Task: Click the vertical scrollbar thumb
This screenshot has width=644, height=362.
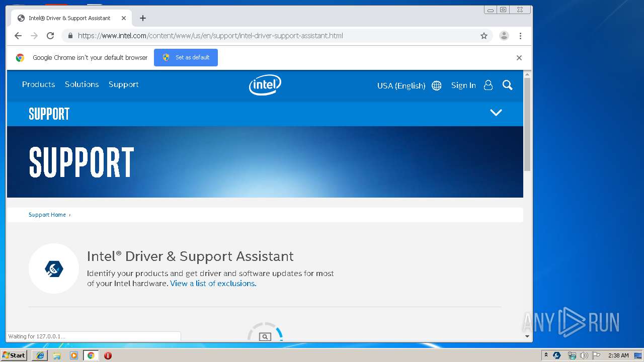Action: click(527, 125)
